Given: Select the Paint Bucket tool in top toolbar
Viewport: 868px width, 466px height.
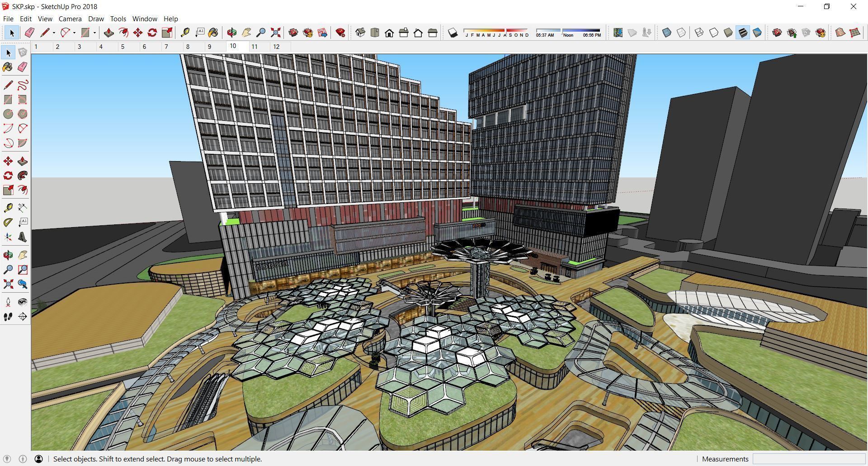Looking at the screenshot, I should 213,33.
